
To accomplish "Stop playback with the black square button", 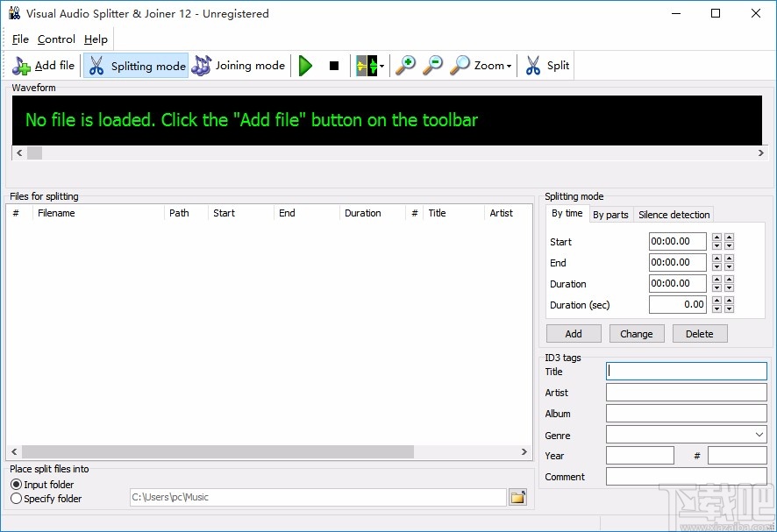I will coord(334,66).
